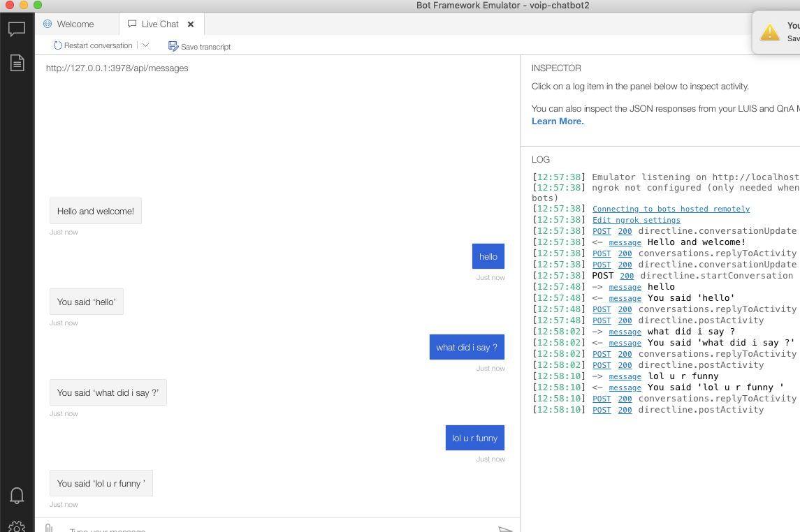Open 'Connecting to bots hosted remotely' link

(670, 209)
